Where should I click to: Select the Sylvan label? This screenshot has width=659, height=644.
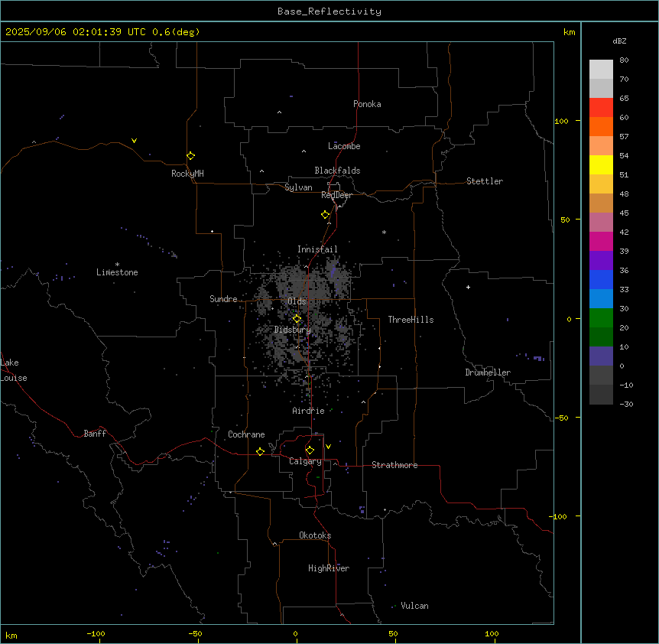pyautogui.click(x=298, y=187)
